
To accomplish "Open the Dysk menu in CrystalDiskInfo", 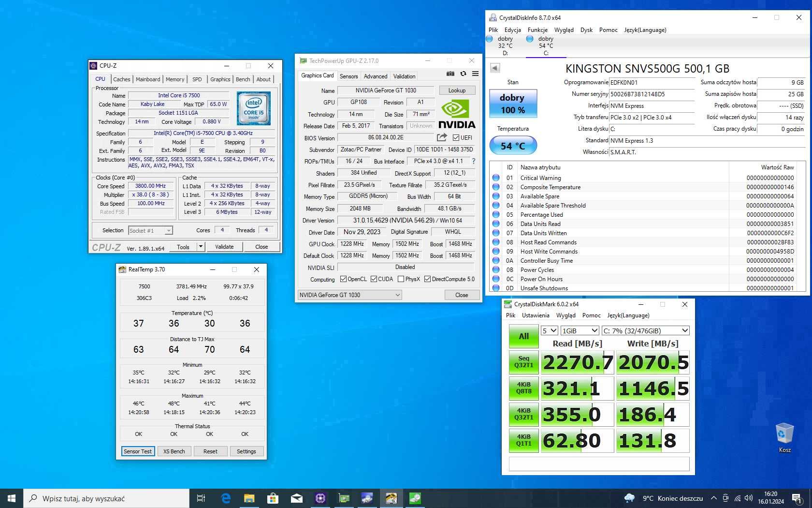I will tap(586, 30).
